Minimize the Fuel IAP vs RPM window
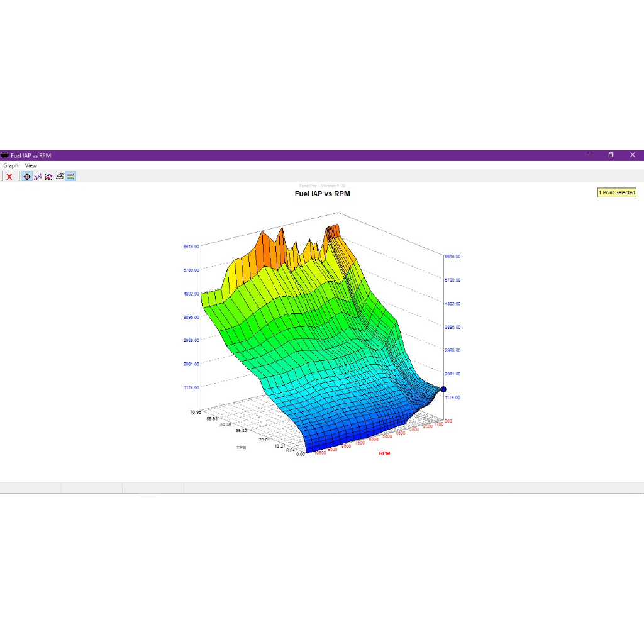This screenshot has width=644, height=644. tap(590, 155)
